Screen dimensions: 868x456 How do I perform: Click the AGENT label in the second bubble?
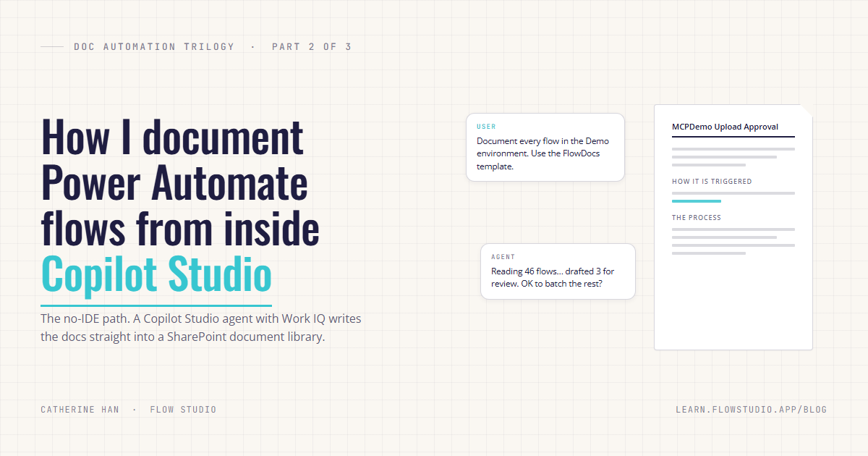pos(503,256)
